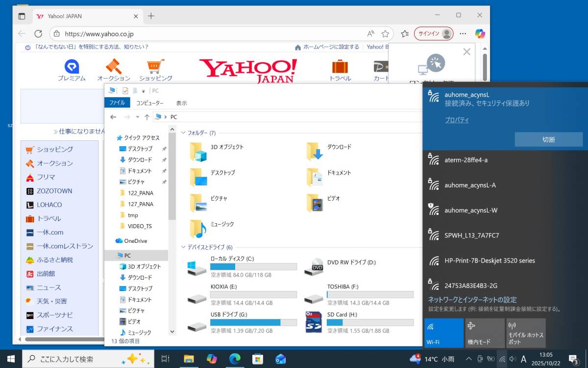Open Yahoo Auction gavel icon
This screenshot has height=368, width=588.
click(113, 66)
